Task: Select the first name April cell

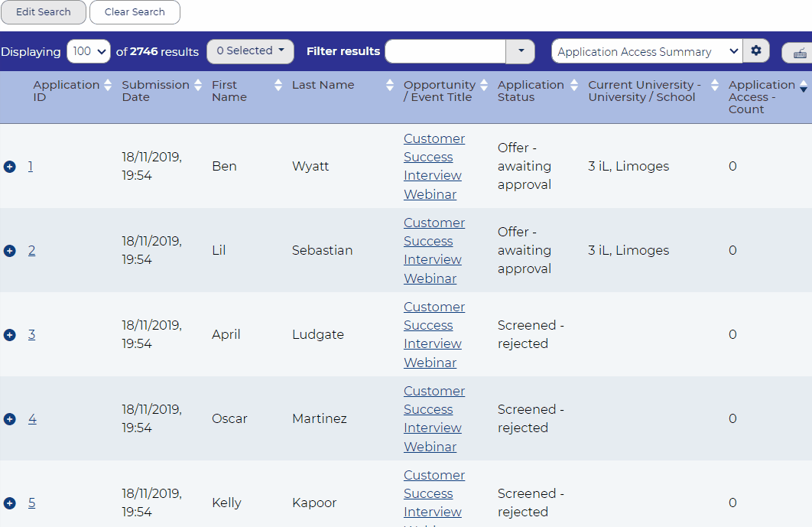Action: (226, 335)
